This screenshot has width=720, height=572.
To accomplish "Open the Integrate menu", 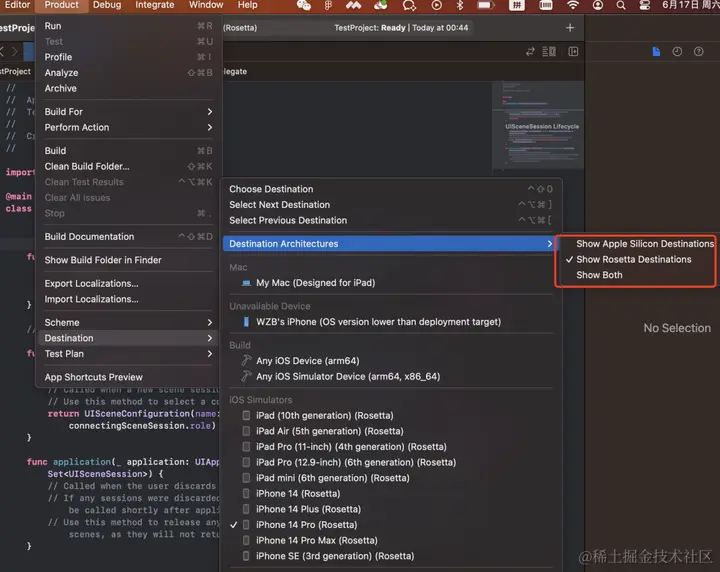I will pyautogui.click(x=154, y=5).
